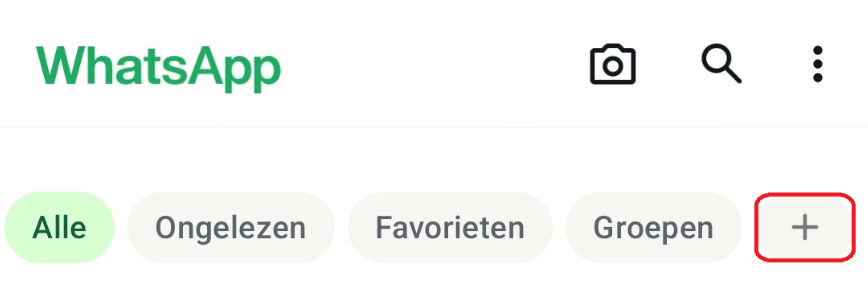This screenshot has width=868, height=290.
Task: Expand new list options with plus chip
Action: click(x=805, y=227)
